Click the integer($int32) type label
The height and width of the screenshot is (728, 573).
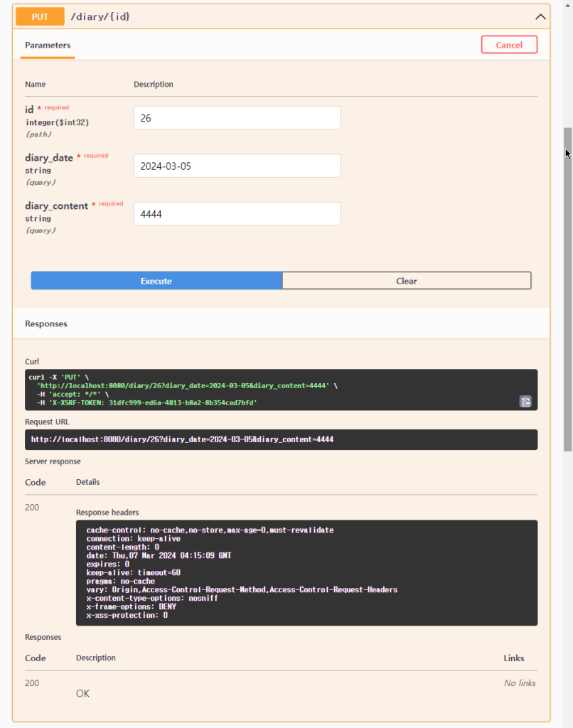(57, 122)
